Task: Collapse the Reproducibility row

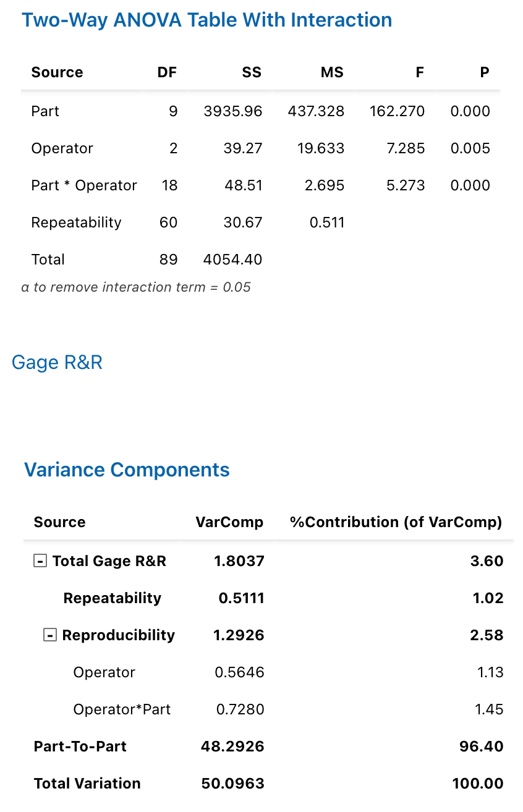Action: (50, 635)
